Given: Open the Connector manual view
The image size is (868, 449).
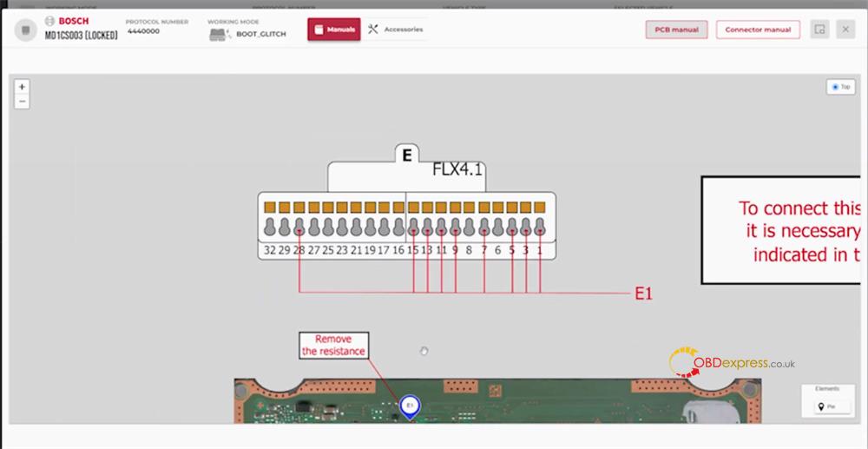Looking at the screenshot, I should pos(758,30).
